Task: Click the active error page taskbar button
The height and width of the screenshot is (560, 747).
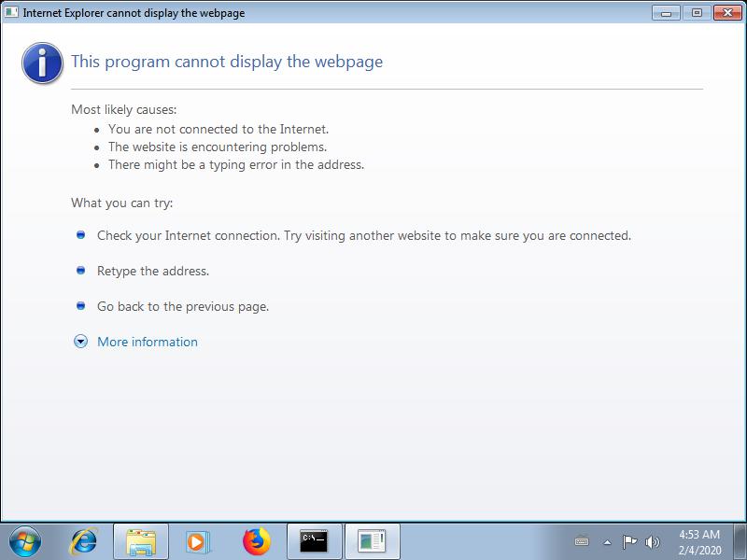Action: 372,540
